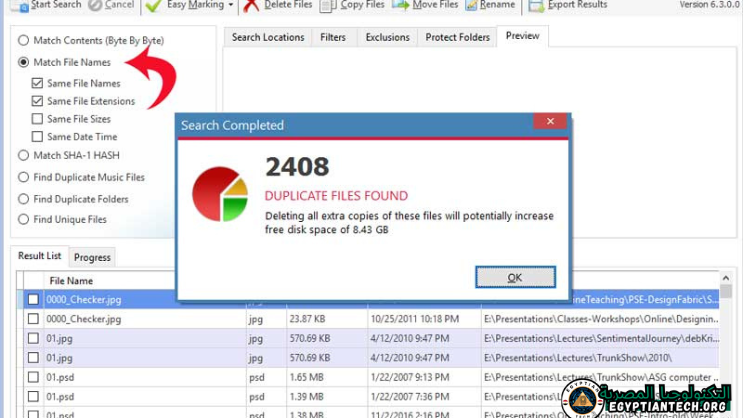
Task: Click the Move Files toolbar icon
Action: 401,6
